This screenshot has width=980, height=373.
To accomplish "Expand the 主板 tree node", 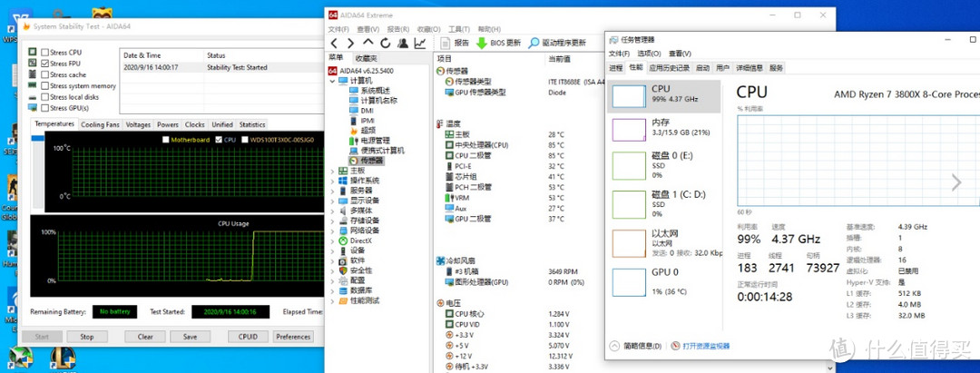I will coord(332,171).
